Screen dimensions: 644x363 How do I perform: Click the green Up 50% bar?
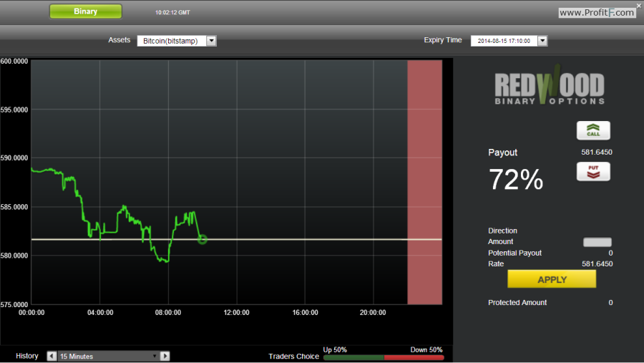[353, 358]
